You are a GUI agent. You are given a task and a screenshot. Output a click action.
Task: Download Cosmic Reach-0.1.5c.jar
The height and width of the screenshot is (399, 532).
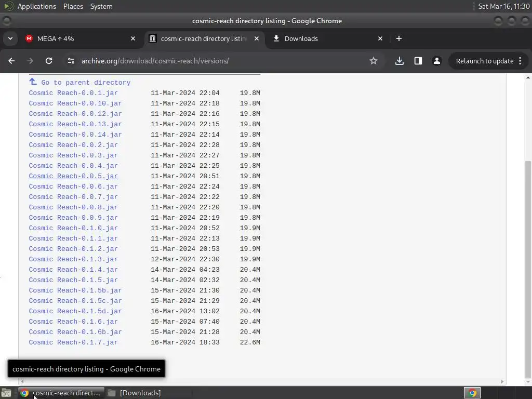click(75, 301)
